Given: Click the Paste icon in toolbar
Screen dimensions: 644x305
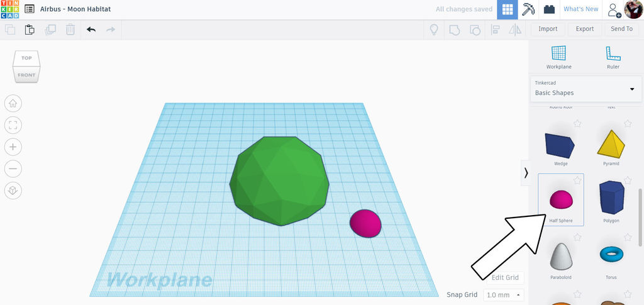Looking at the screenshot, I should pyautogui.click(x=30, y=30).
